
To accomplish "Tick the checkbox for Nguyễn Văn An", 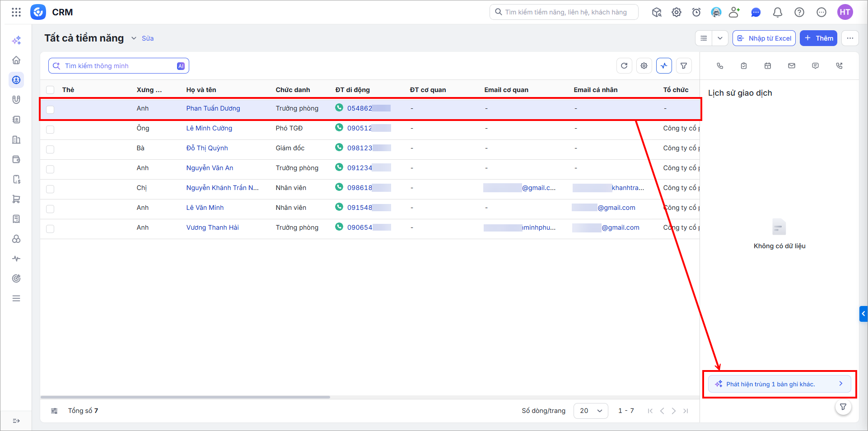I will [x=50, y=169].
